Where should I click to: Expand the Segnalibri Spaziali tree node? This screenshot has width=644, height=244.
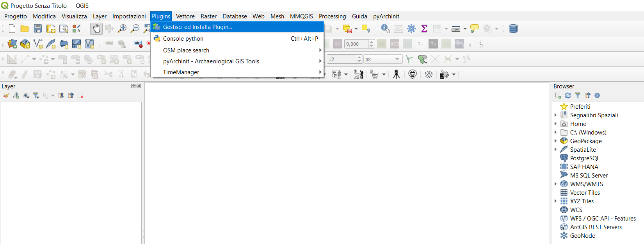556,115
